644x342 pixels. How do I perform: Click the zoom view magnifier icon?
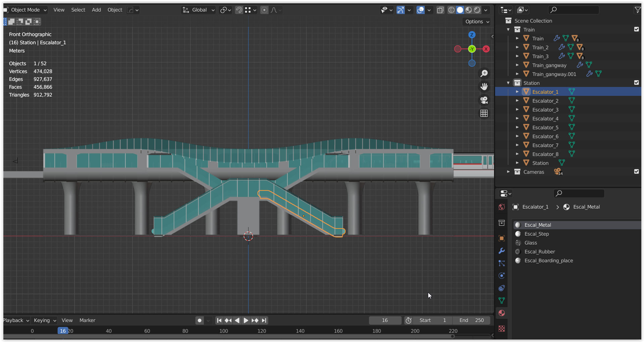pos(484,73)
